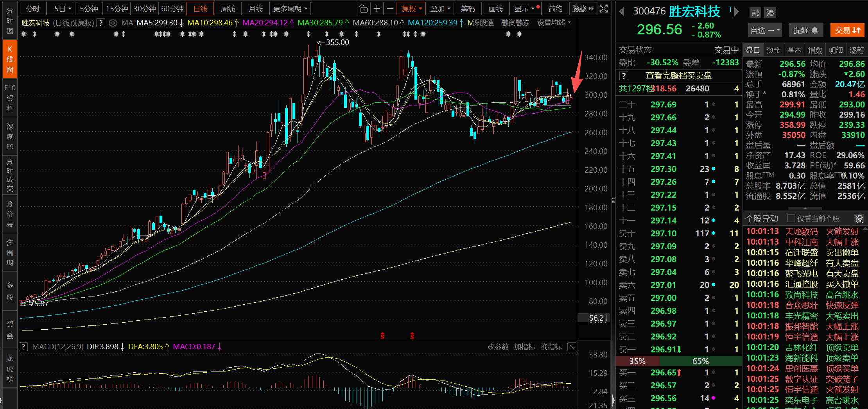Open 资金 from the left sidebar

[10, 330]
